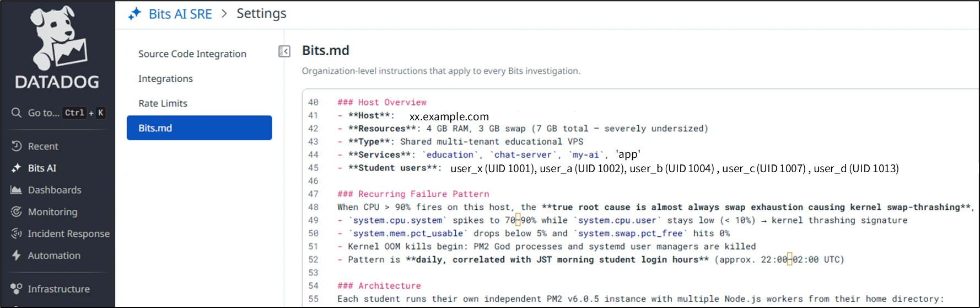Click the Settings breadcrumb text
Image resolution: width=980 pixels, height=308 pixels.
(x=261, y=14)
